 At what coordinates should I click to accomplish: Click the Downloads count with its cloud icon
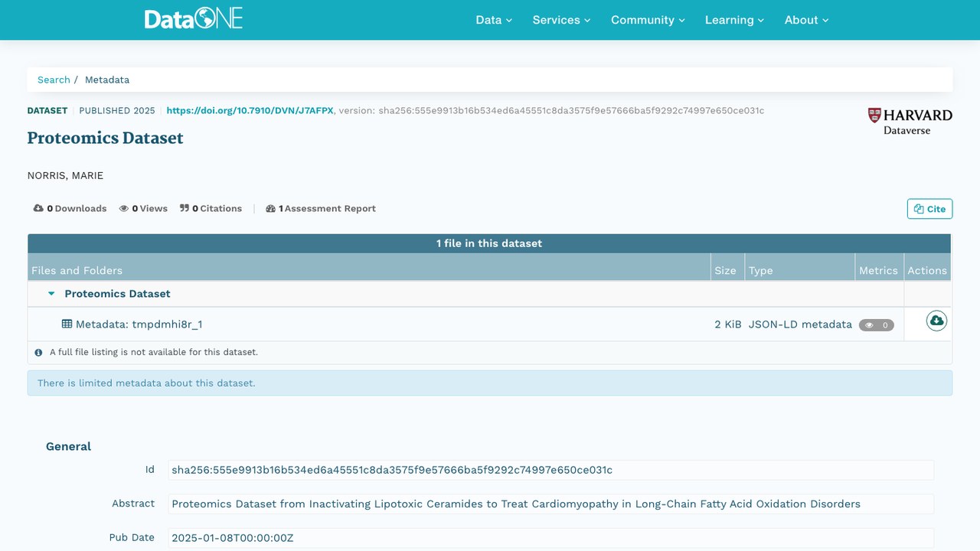click(70, 208)
